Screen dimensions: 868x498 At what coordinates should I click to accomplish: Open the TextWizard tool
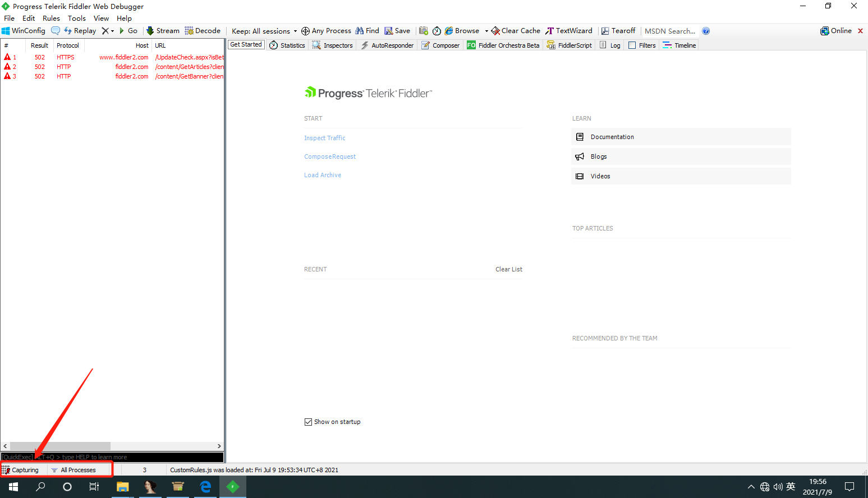coord(569,31)
